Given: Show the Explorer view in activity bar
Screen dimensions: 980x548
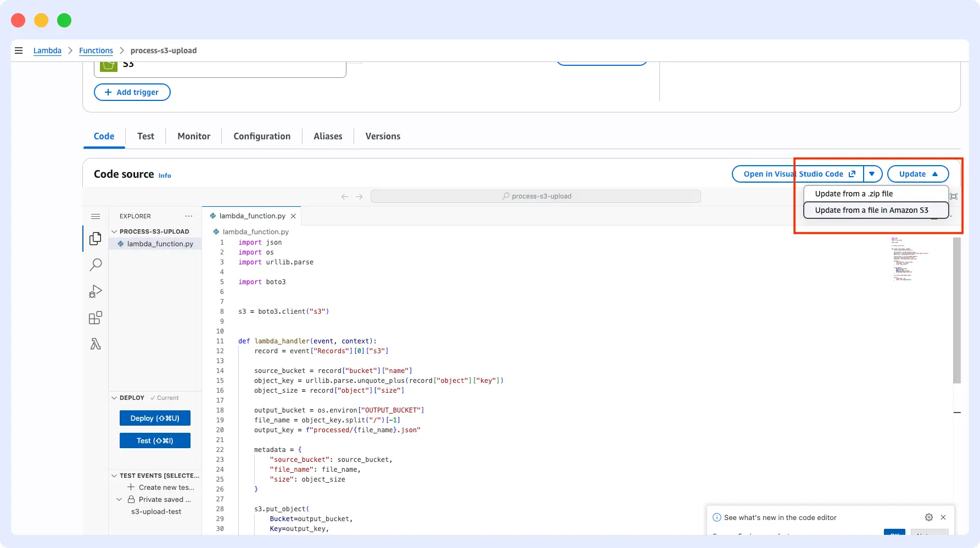Looking at the screenshot, I should [x=96, y=239].
